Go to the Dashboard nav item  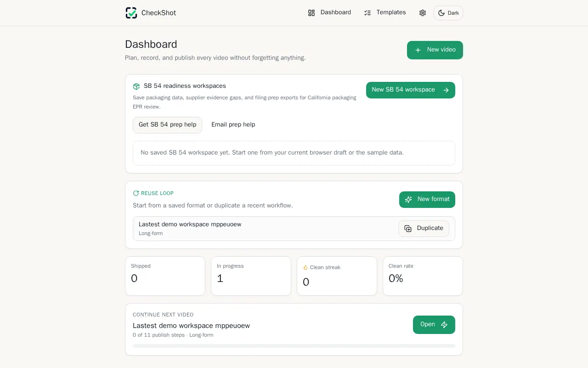329,13
